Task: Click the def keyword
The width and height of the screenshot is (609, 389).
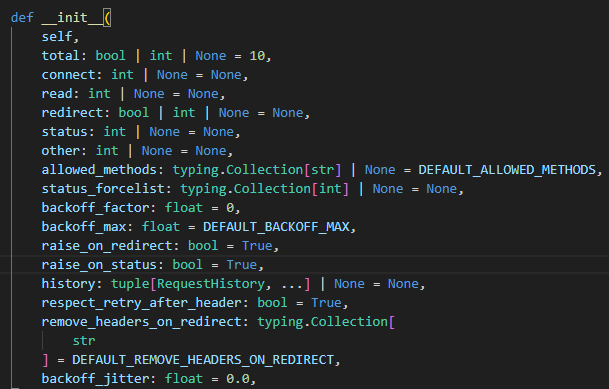Action: coord(22,18)
